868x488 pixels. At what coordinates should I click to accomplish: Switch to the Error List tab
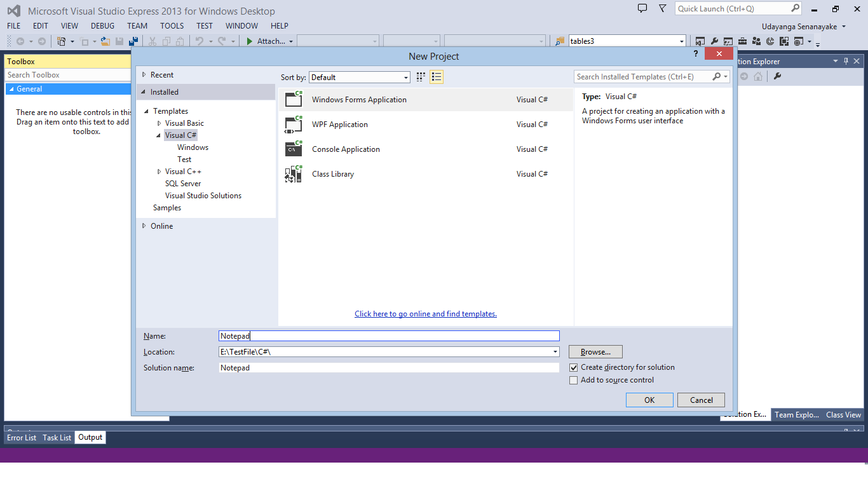click(22, 438)
